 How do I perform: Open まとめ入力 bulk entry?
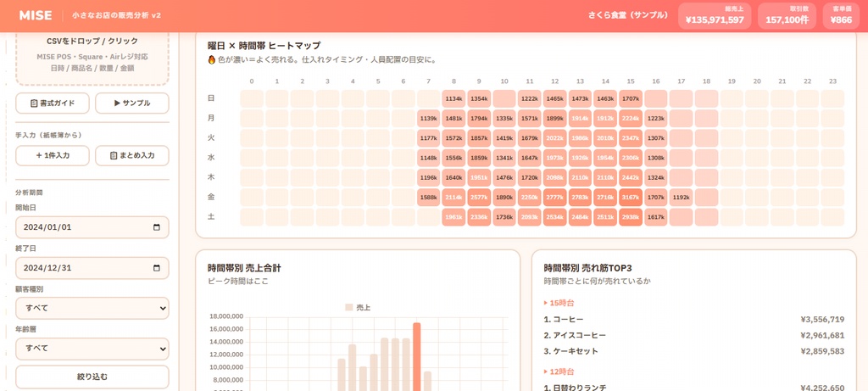tap(131, 155)
